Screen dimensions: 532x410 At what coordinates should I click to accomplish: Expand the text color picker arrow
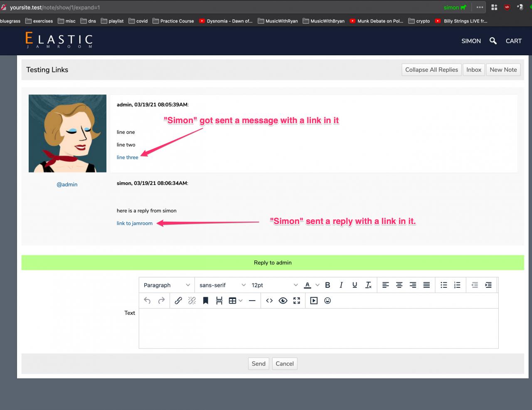[318, 285]
